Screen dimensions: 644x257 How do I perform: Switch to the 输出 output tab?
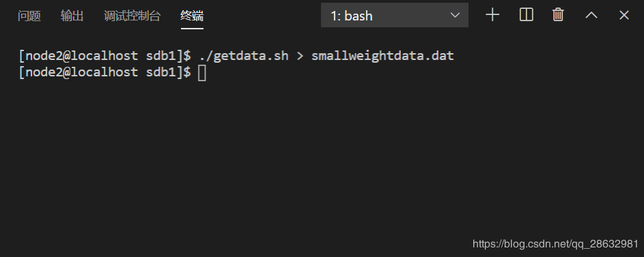[x=72, y=16]
